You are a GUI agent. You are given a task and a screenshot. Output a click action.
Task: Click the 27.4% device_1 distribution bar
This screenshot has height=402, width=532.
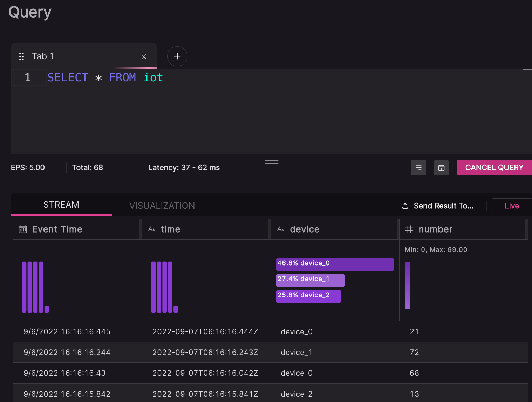[310, 280]
